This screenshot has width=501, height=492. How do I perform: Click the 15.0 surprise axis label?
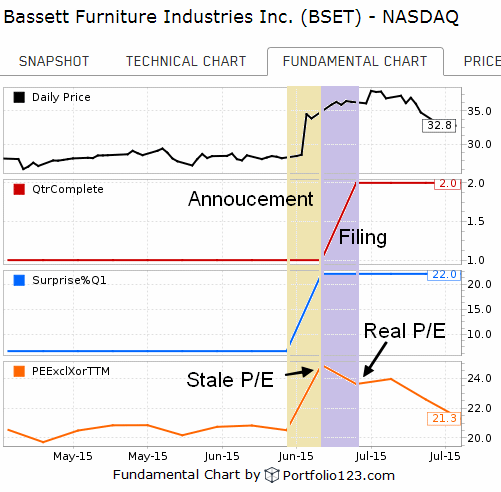[479, 309]
